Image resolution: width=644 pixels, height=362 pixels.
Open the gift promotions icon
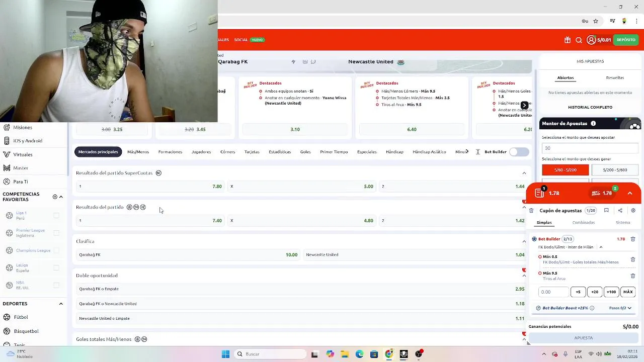568,40
